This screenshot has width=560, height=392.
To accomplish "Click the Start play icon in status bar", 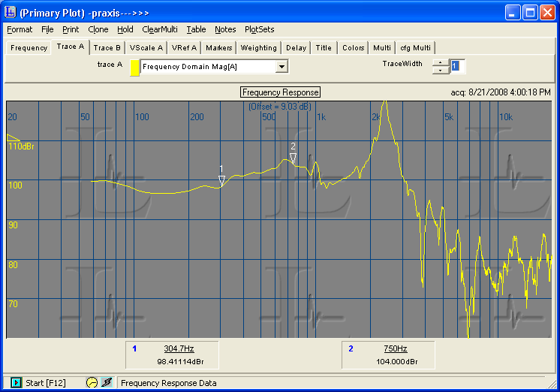I will coord(17,383).
